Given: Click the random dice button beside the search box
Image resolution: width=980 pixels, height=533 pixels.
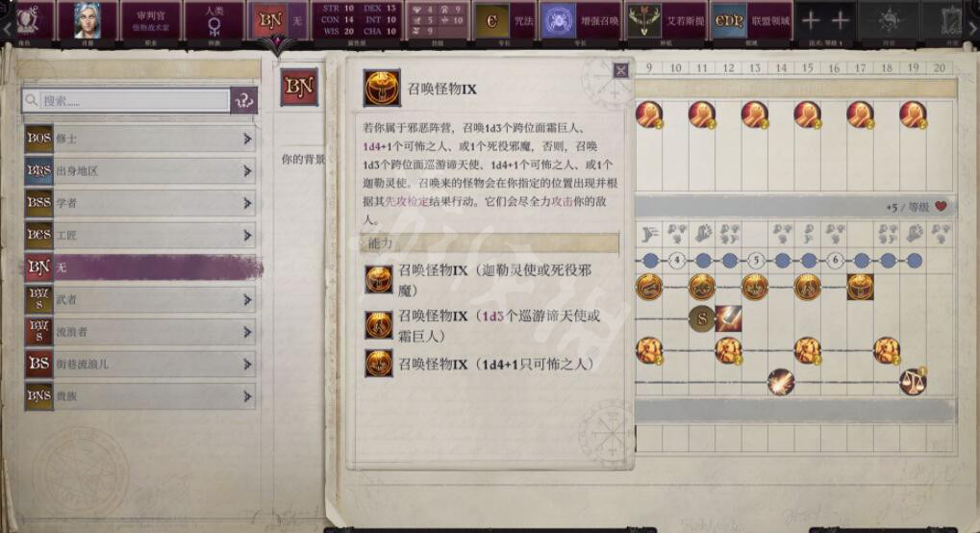Looking at the screenshot, I should [243, 100].
